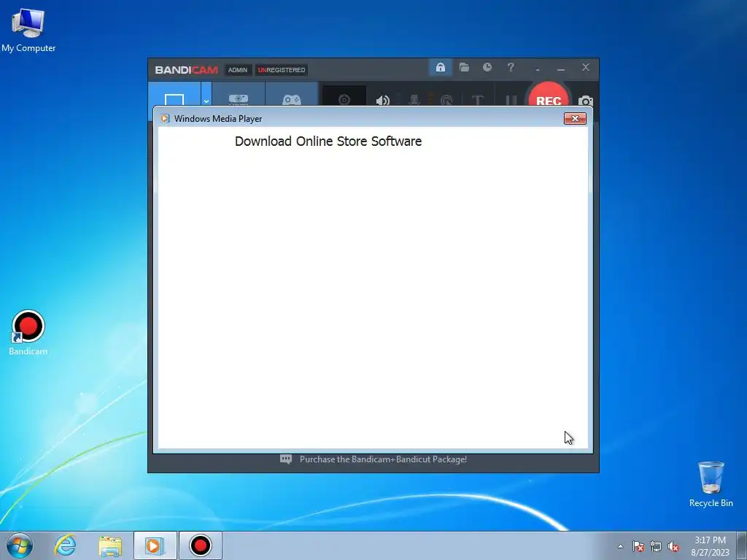This screenshot has height=560, width=747.
Task: Click the 'Download Online Store Software' text
Action: pyautogui.click(x=328, y=141)
